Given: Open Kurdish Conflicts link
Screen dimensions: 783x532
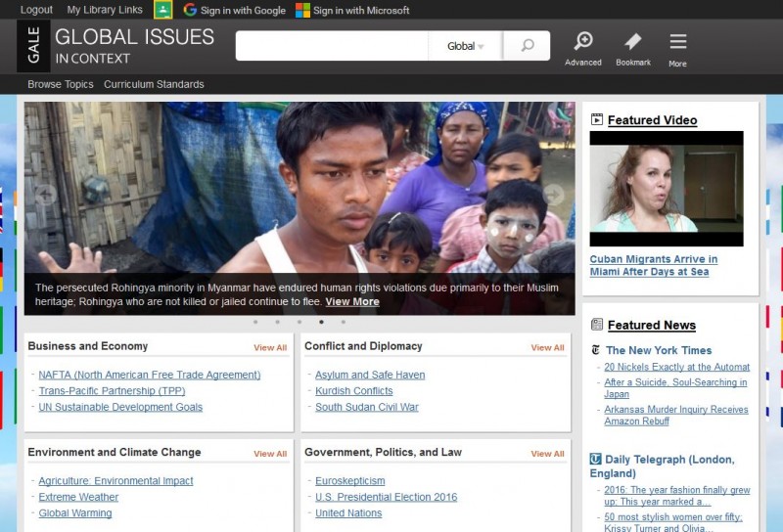Looking at the screenshot, I should click(354, 391).
